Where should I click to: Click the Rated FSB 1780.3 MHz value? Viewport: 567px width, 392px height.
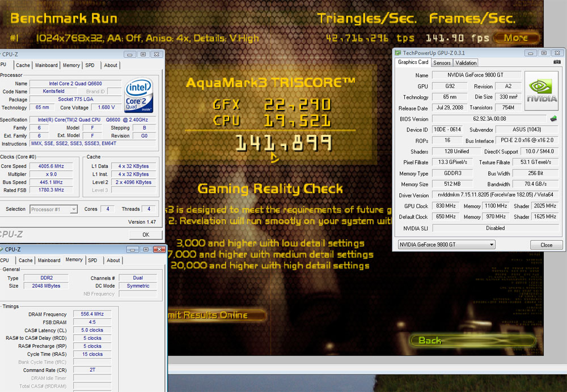(x=52, y=190)
